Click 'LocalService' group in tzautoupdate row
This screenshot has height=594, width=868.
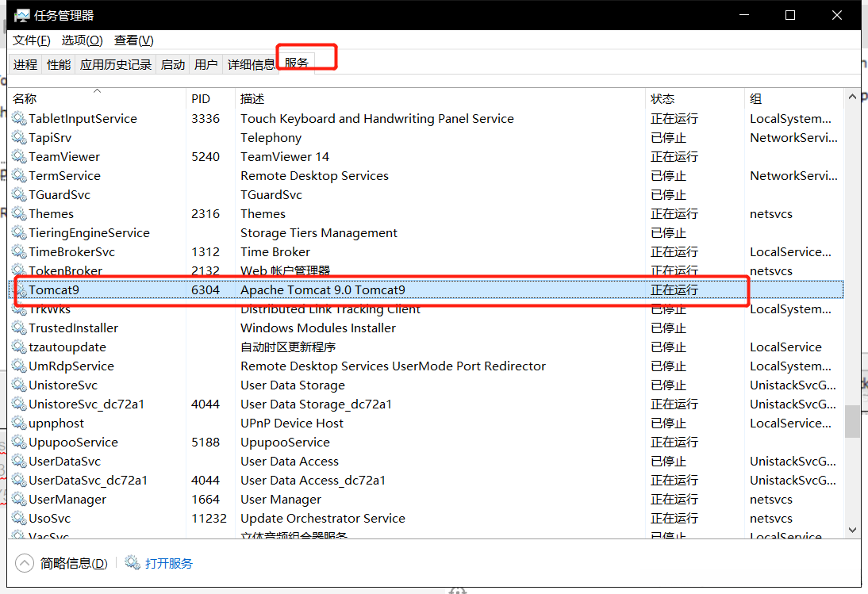coord(785,347)
